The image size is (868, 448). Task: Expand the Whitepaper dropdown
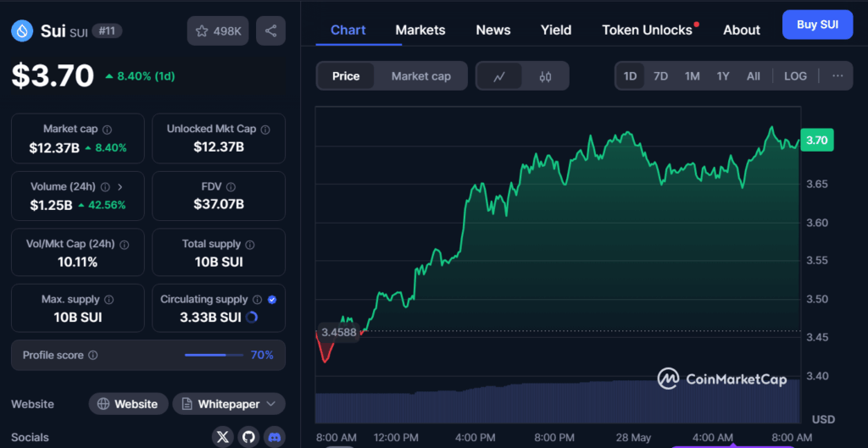click(229, 404)
